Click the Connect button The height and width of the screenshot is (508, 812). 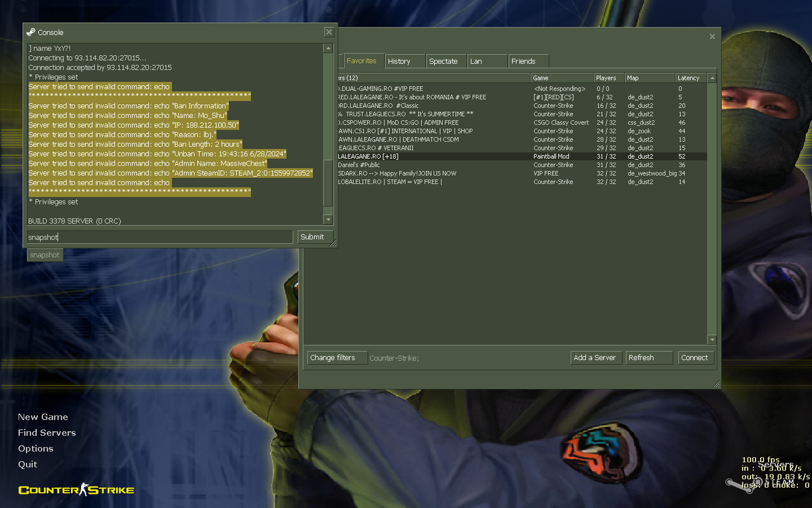coord(696,358)
